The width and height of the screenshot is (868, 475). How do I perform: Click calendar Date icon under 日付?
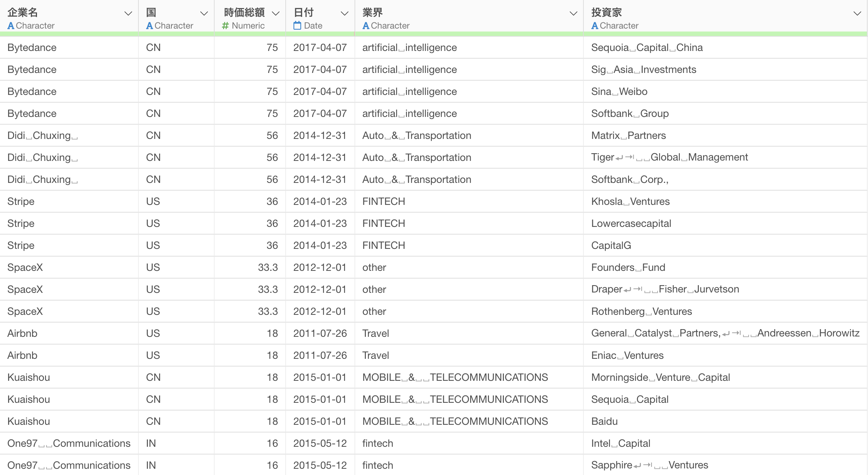297,25
